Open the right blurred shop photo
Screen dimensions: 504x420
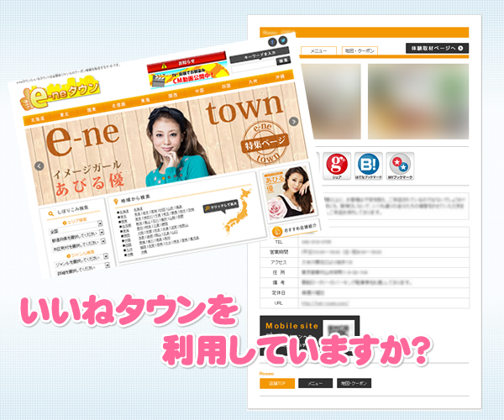(x=418, y=102)
